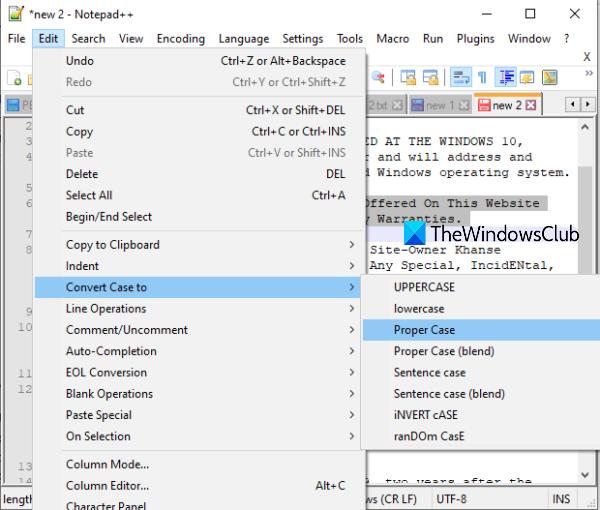Screen dimensions: 600x510
Task: Open the Search menu
Action: pos(88,39)
